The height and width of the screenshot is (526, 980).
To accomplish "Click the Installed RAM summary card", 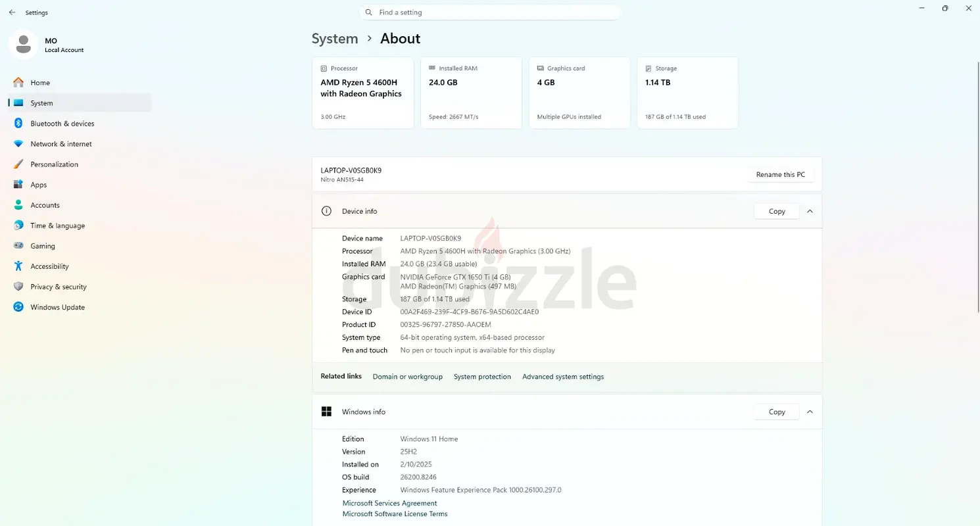I will click(471, 93).
